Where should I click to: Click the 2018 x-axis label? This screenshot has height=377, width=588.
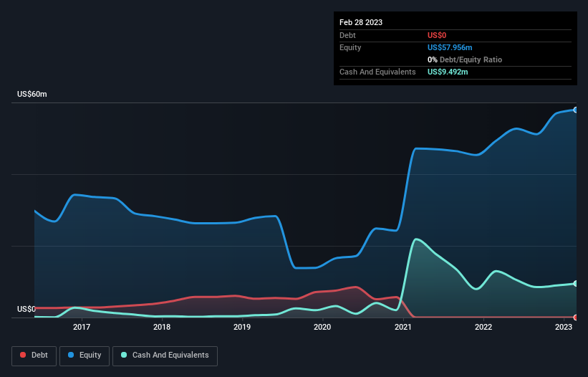tap(162, 327)
